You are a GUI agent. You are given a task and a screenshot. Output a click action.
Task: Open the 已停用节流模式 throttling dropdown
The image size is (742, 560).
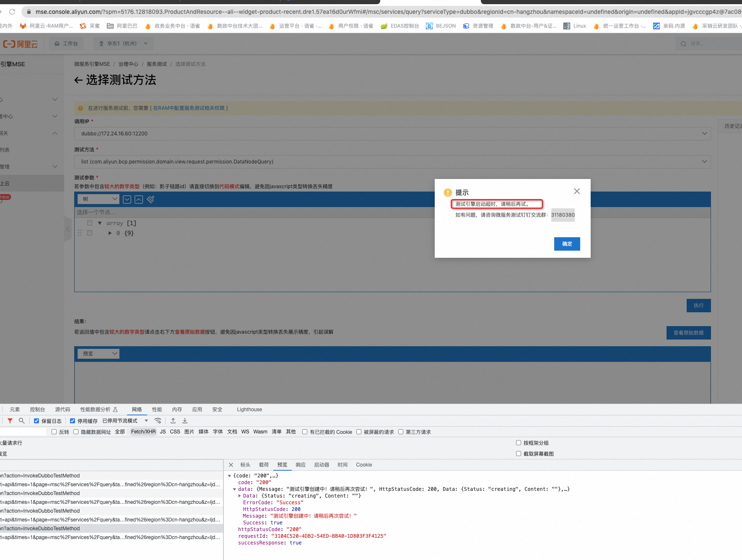(125, 421)
